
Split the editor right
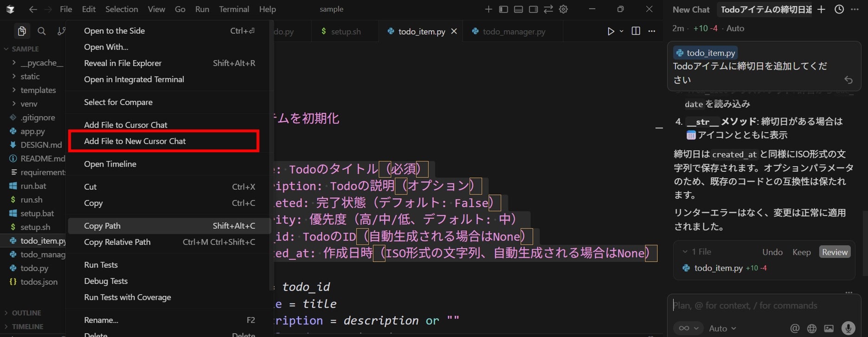pyautogui.click(x=636, y=31)
